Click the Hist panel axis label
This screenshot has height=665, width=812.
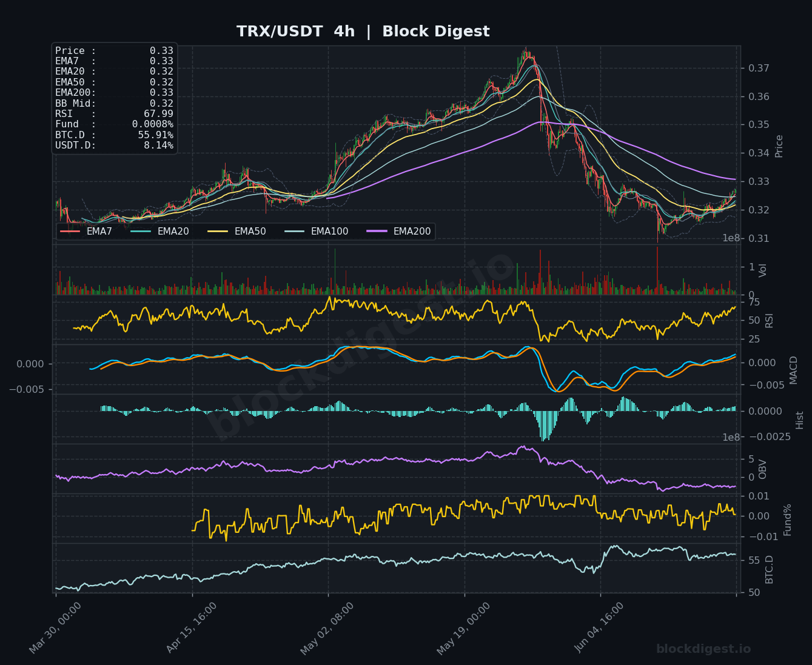pyautogui.click(x=799, y=420)
